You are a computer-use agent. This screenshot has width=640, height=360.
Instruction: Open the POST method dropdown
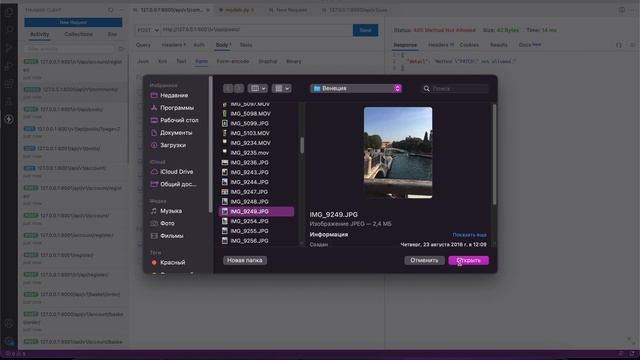[x=148, y=30]
